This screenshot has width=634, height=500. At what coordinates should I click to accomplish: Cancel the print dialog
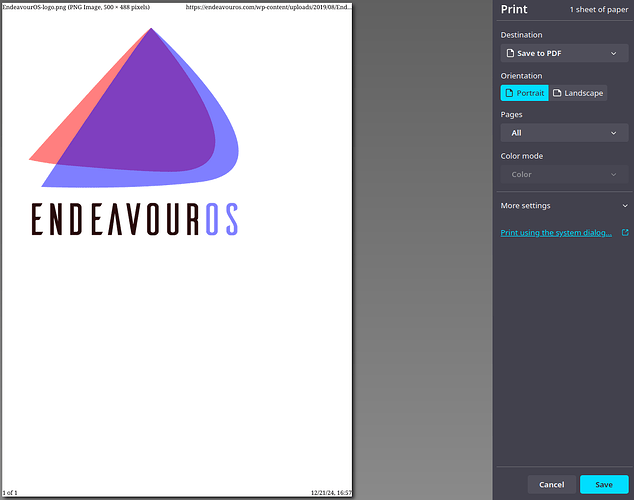(x=552, y=485)
